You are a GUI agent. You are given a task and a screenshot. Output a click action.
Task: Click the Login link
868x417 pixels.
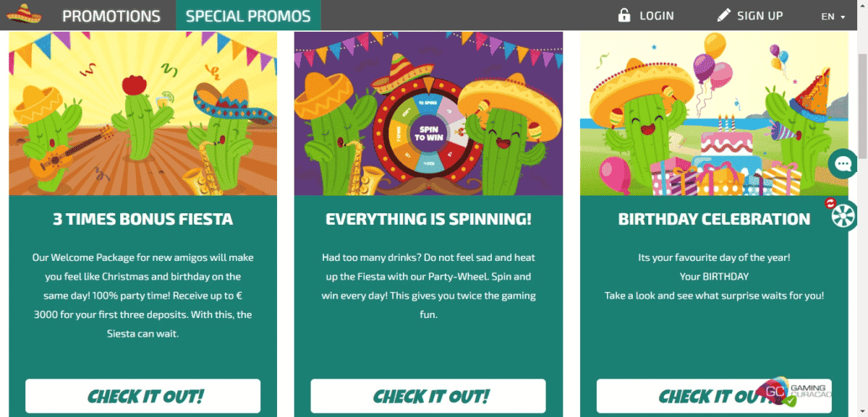pyautogui.click(x=656, y=16)
